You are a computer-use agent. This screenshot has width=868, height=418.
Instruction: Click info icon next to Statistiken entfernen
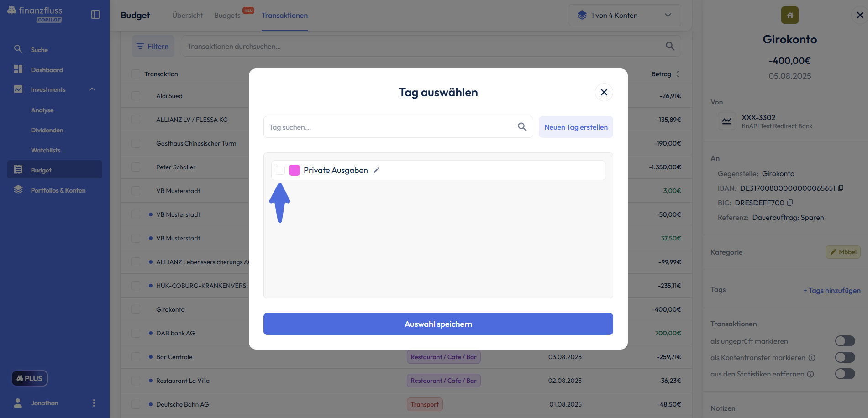pyautogui.click(x=810, y=374)
